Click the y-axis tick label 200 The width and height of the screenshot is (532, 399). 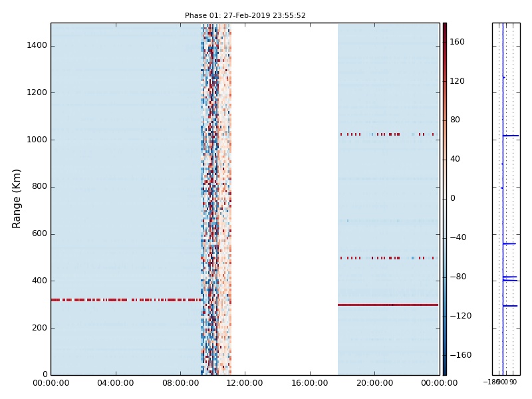pos(39,327)
